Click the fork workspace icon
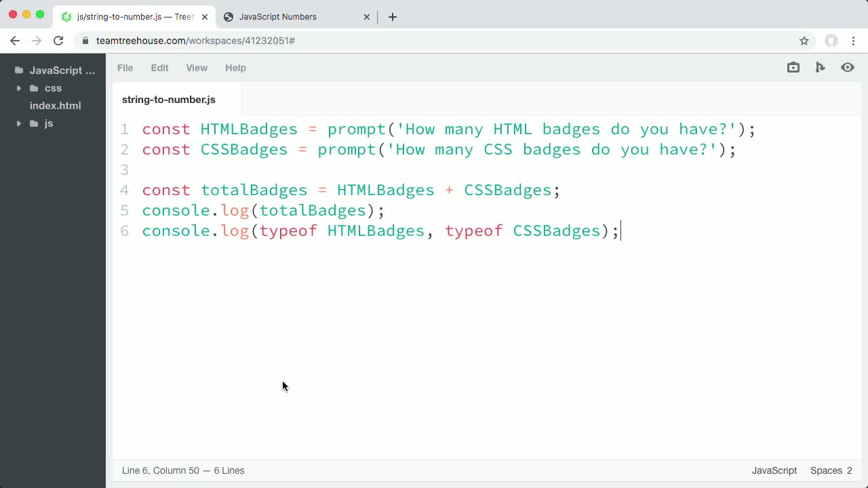Viewport: 868px width, 488px height. [x=821, y=67]
